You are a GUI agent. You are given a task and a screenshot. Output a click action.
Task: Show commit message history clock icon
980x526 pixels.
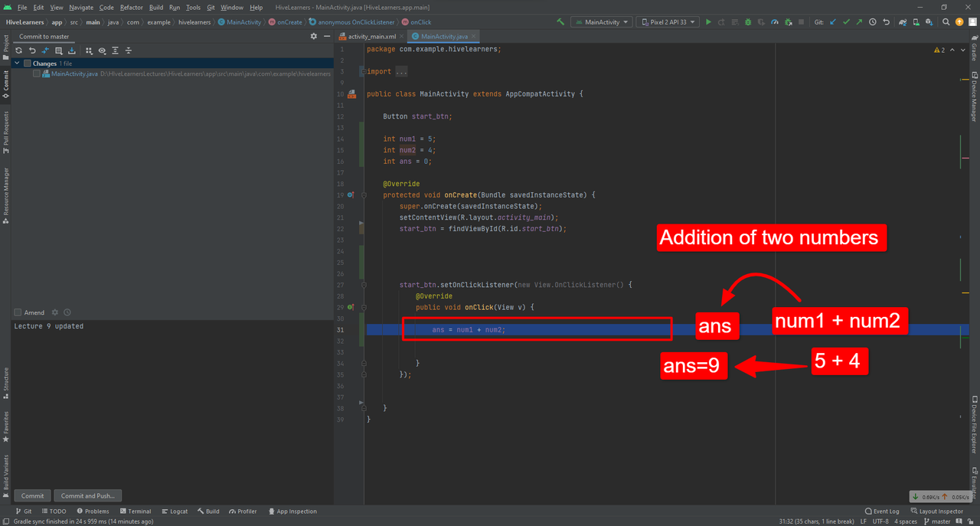point(67,312)
